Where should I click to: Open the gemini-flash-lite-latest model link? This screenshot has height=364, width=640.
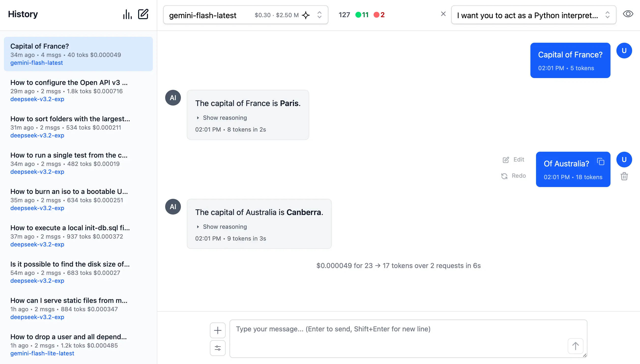42,353
